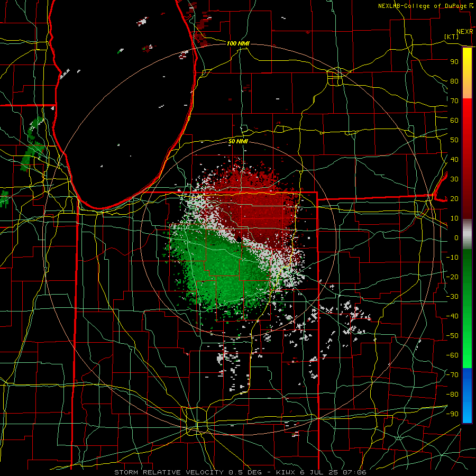Click the "50 NMI" range ring label
476x476 pixels.
238,141
